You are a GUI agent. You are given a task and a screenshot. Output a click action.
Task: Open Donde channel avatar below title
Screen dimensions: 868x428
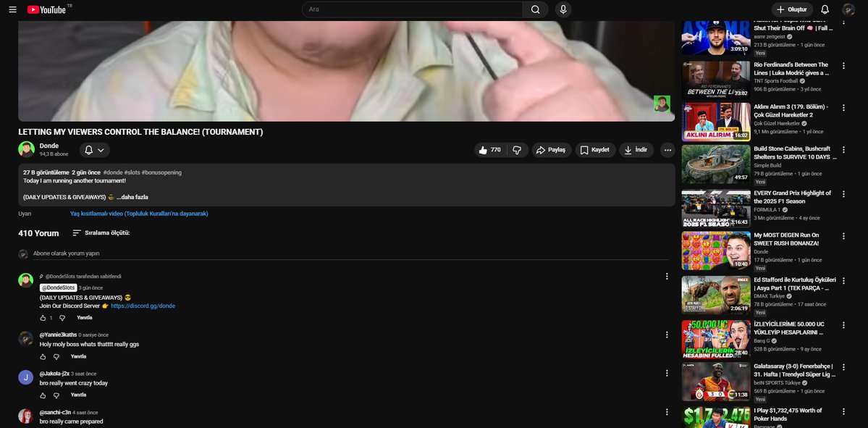[26, 149]
